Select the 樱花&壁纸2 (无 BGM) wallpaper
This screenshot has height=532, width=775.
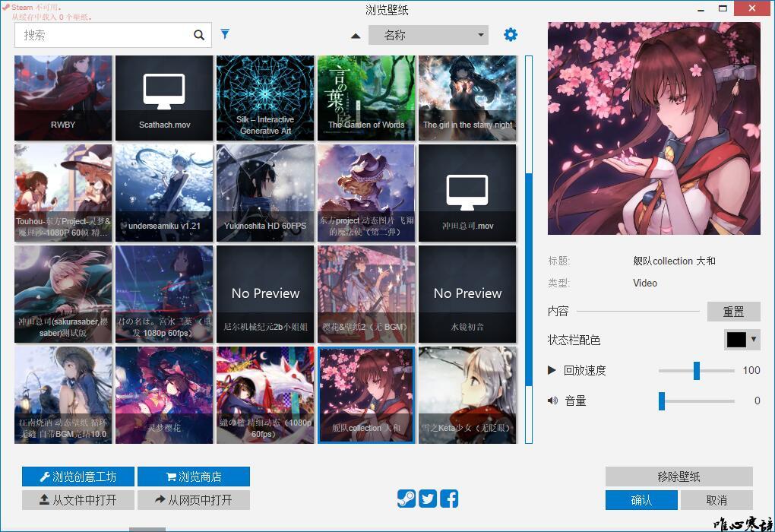[366, 294]
